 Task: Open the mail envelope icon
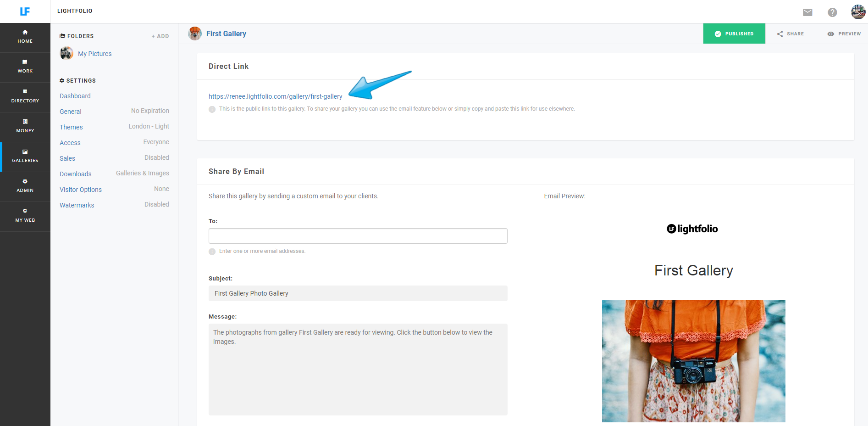pos(807,12)
